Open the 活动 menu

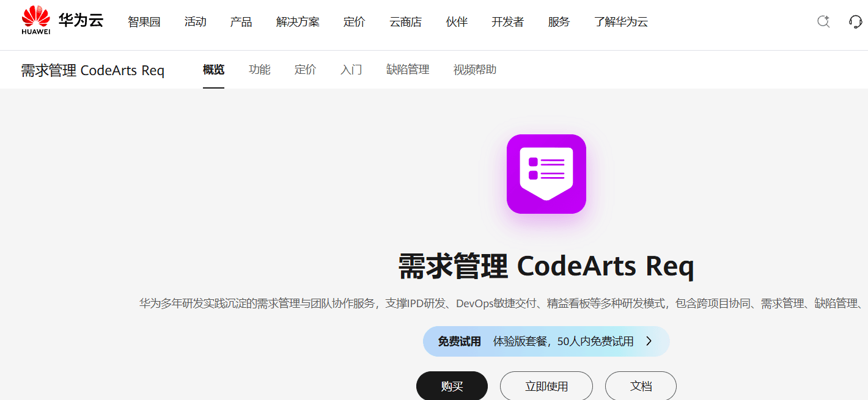[196, 22]
